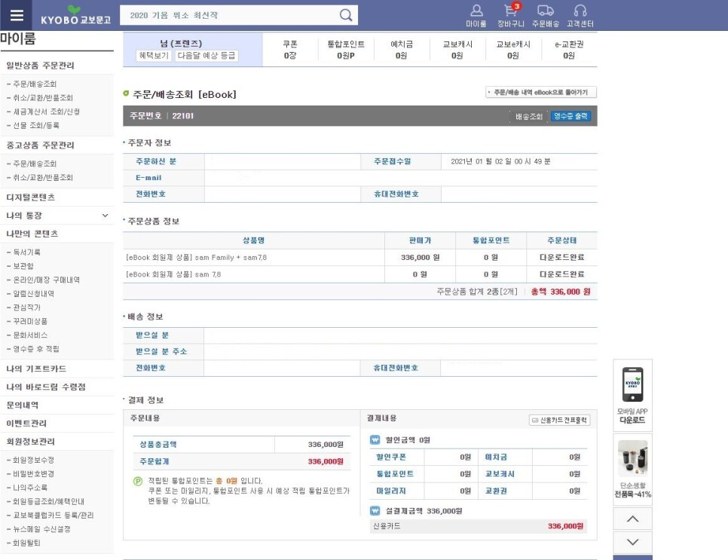Click the 신용카드 전표출력 button
Viewport: 728px width, 560px height.
[559, 421]
